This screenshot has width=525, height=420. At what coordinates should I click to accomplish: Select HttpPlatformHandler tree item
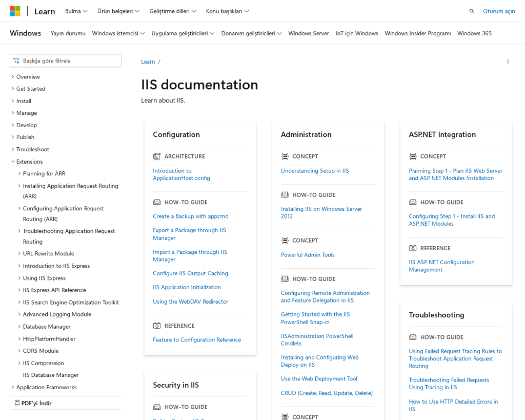[49, 339]
